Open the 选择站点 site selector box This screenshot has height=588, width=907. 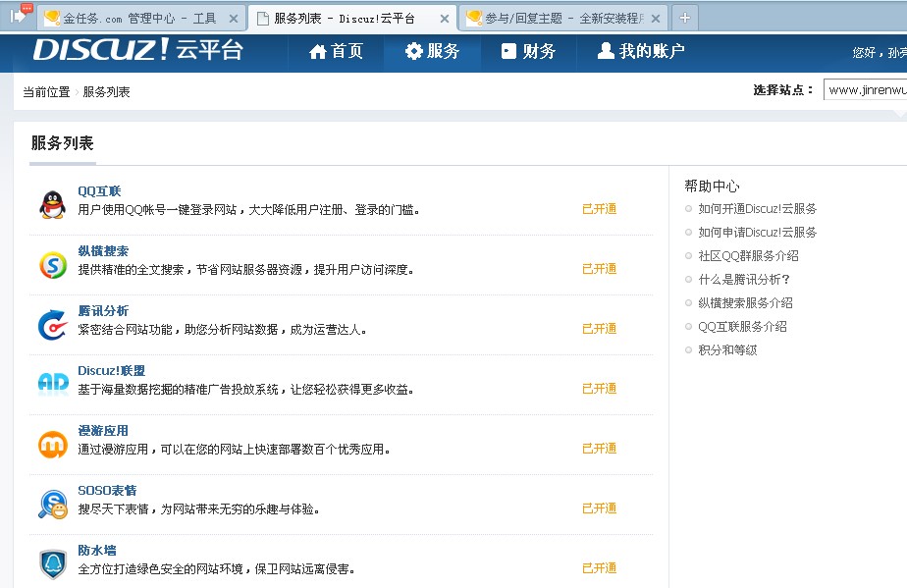tap(866, 89)
